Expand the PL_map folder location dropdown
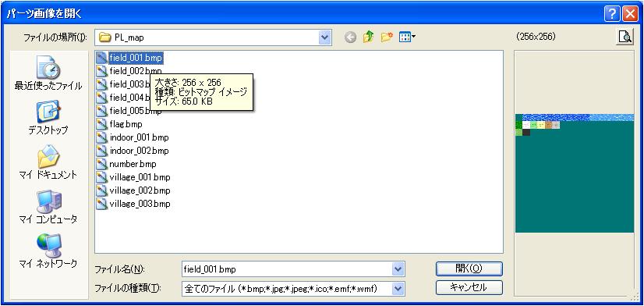644x306 pixels. (x=325, y=37)
